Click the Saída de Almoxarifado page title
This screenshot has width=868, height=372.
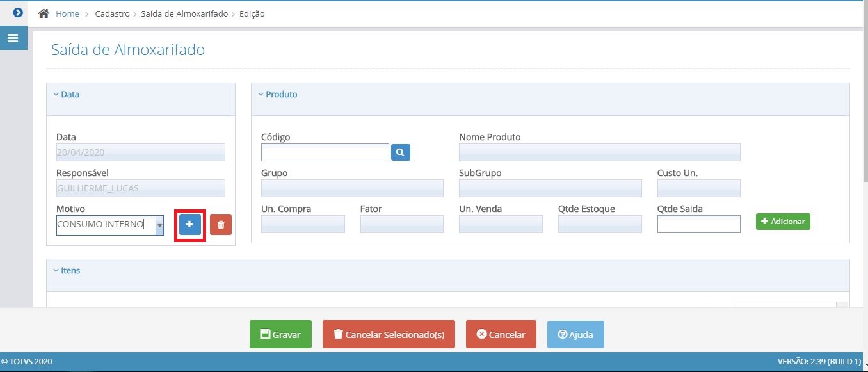(x=128, y=50)
